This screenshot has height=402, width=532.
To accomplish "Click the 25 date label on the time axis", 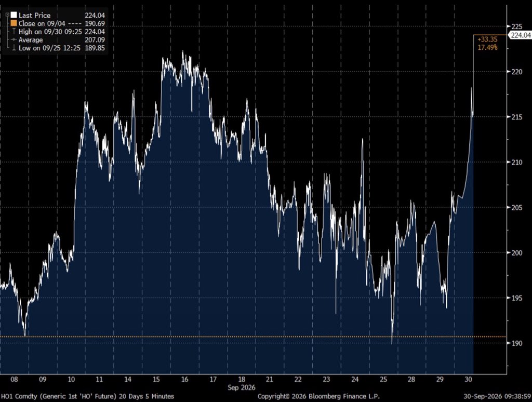I will point(383,379).
